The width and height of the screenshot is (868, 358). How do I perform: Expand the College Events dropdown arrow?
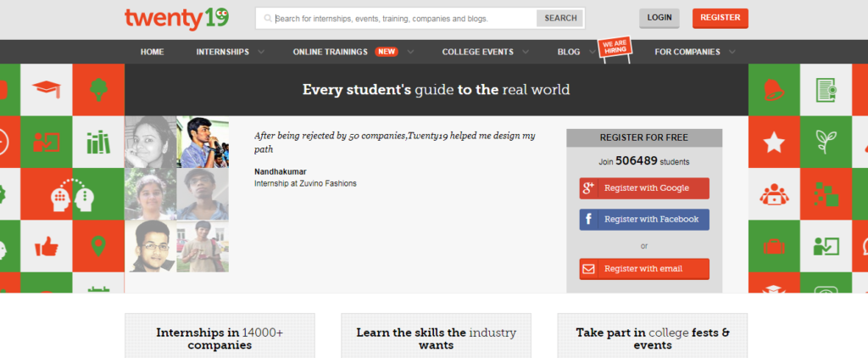(x=525, y=52)
